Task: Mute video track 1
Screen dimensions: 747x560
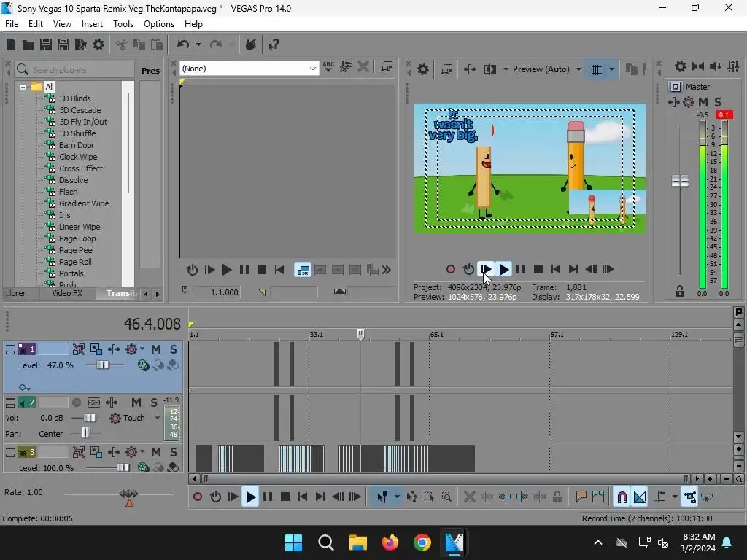Action: [x=156, y=349]
